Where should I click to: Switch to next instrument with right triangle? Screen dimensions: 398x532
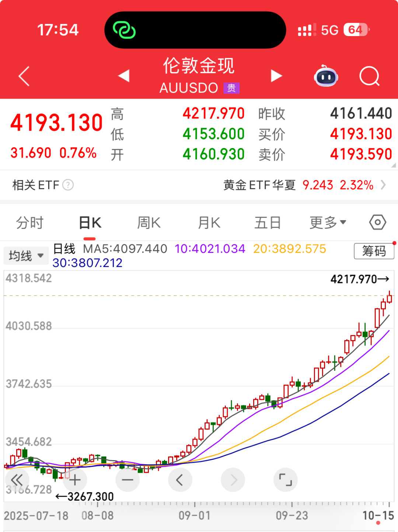point(276,76)
